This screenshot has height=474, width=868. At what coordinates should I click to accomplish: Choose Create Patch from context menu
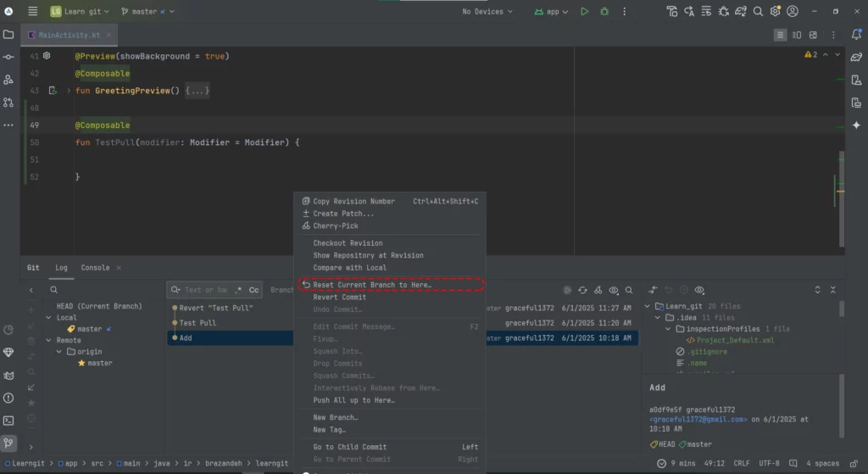pos(390,214)
